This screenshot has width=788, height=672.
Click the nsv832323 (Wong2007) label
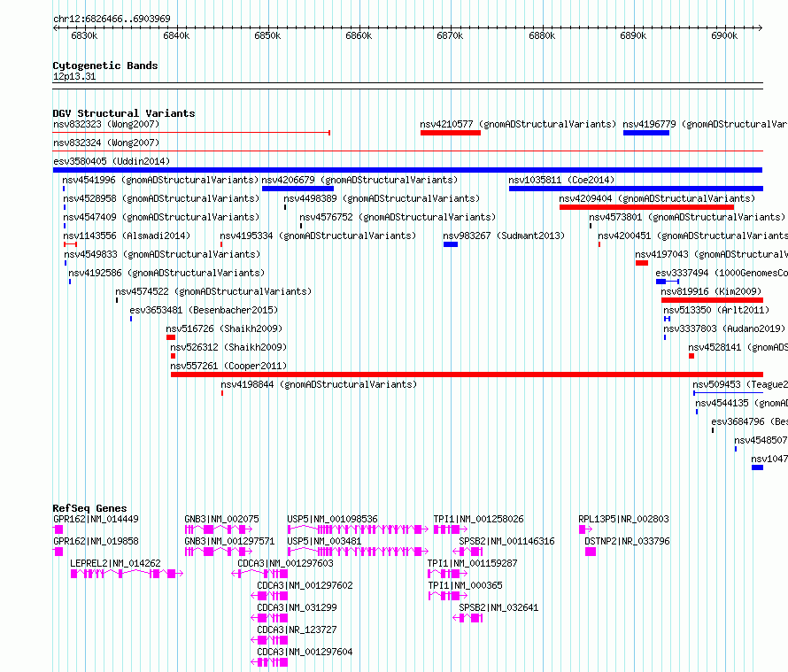tap(106, 124)
